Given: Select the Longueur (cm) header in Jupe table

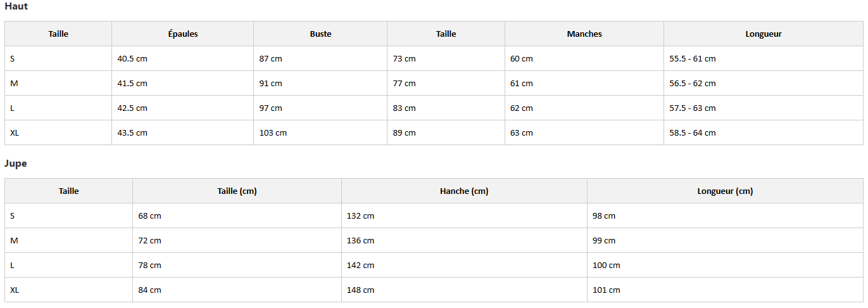Looking at the screenshot, I should [725, 191].
